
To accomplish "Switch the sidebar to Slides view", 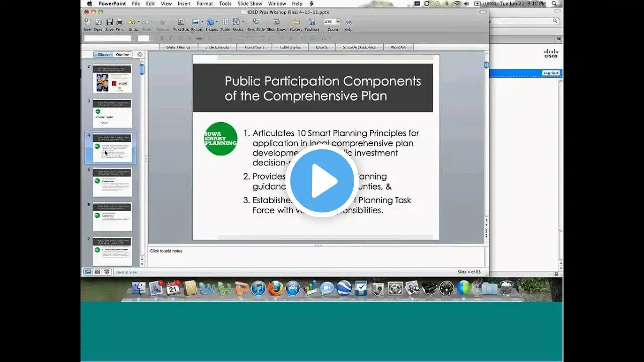I will click(x=103, y=55).
